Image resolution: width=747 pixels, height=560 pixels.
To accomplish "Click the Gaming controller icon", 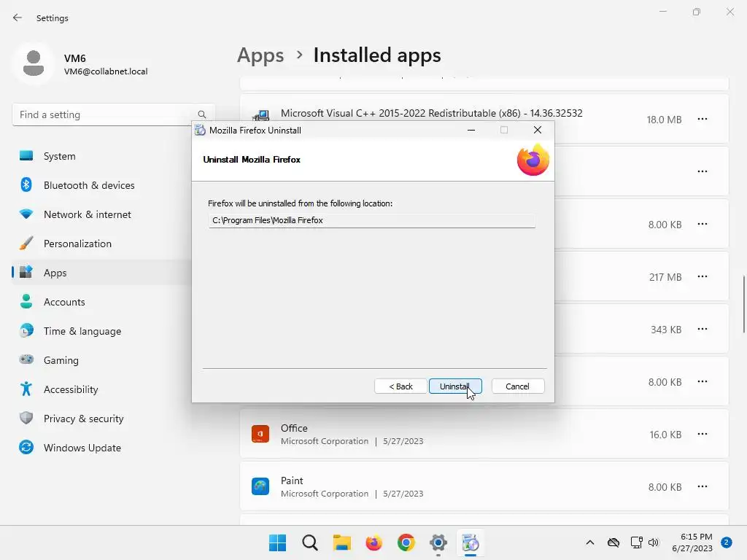I will coord(26,359).
